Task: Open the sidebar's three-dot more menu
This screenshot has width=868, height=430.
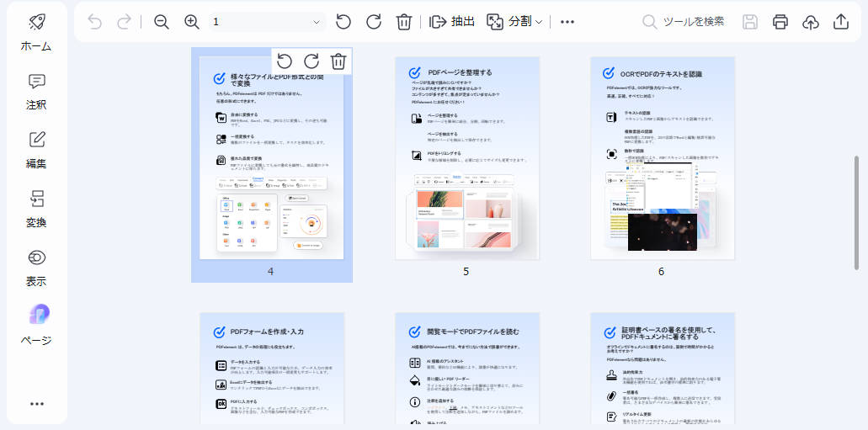Action: (x=37, y=404)
